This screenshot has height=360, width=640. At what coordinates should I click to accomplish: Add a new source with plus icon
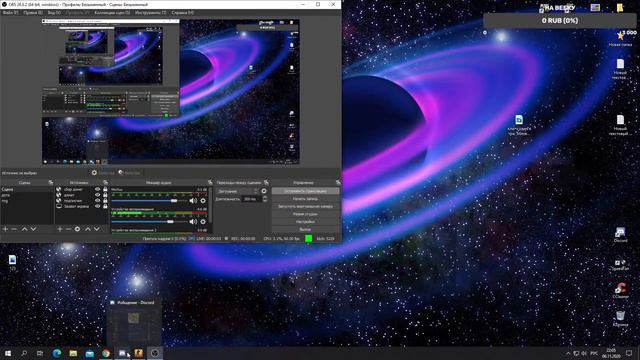pos(60,229)
